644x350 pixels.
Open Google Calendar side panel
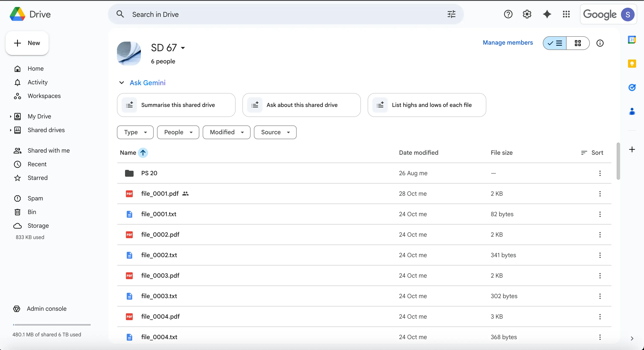pyautogui.click(x=632, y=40)
